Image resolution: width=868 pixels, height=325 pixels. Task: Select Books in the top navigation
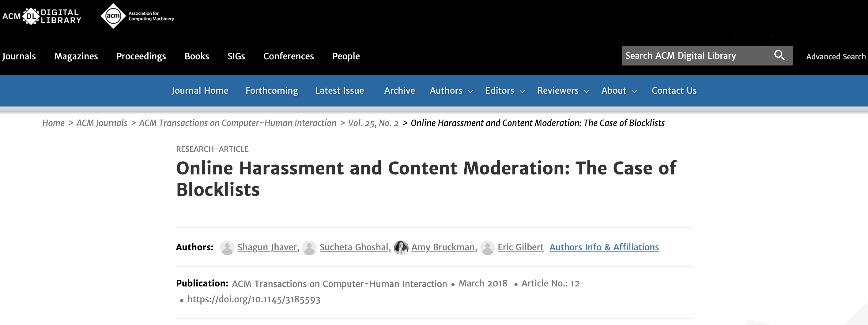point(197,56)
